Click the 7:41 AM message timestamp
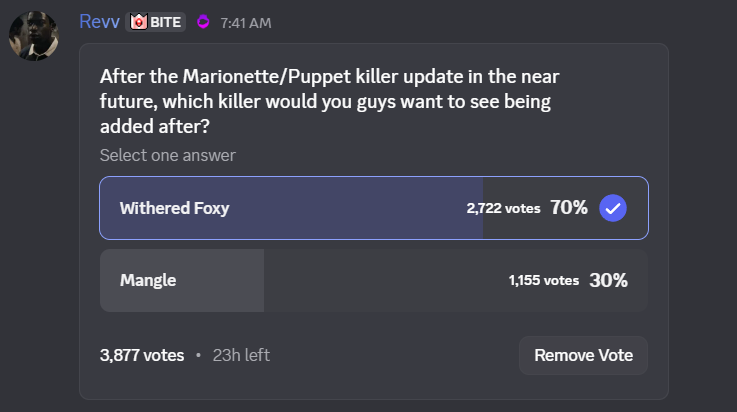The width and height of the screenshot is (737, 412). pos(246,23)
